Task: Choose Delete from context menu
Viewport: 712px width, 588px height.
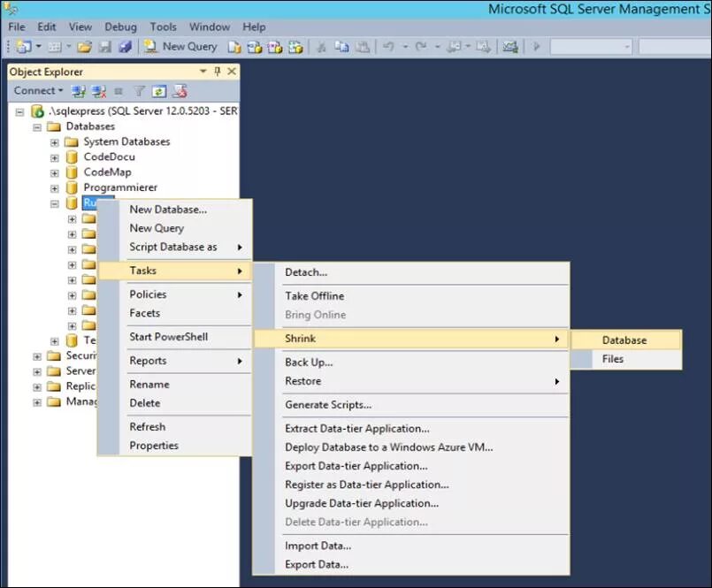Action: coord(175,403)
